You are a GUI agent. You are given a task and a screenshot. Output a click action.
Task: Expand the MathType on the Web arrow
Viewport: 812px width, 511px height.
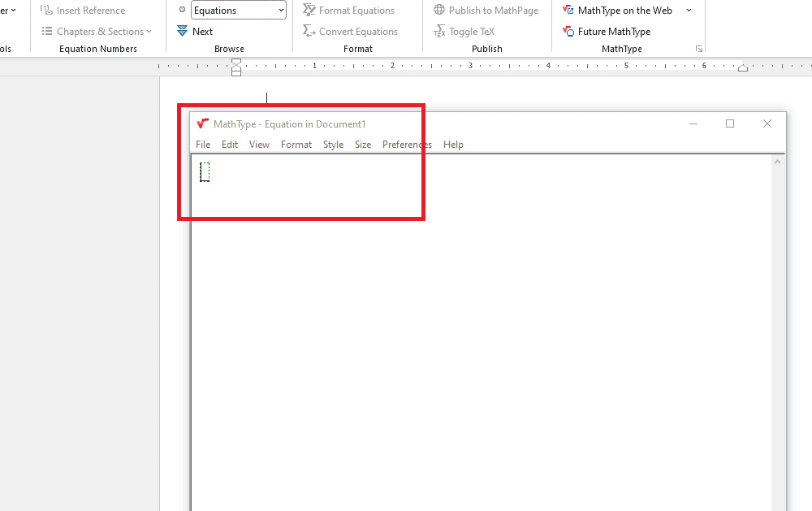pyautogui.click(x=689, y=10)
